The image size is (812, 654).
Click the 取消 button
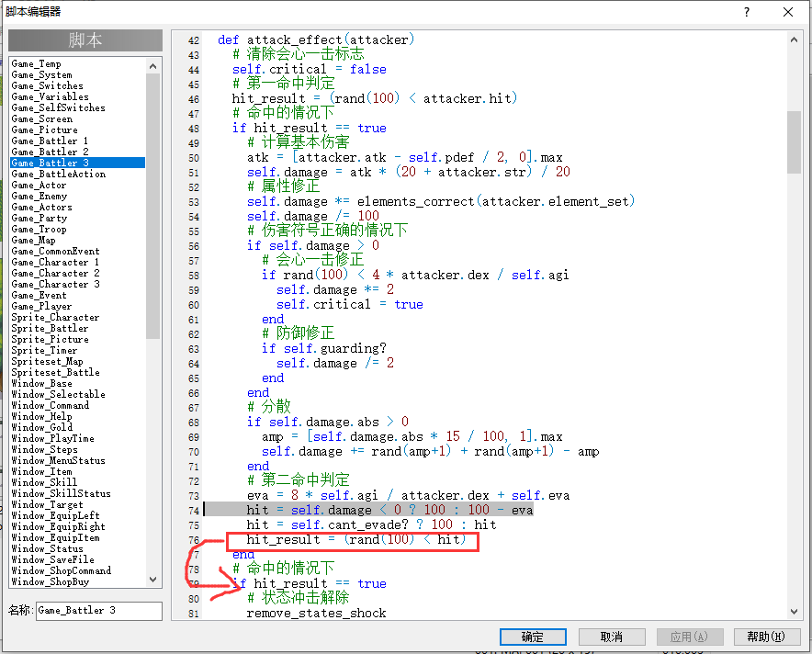coord(611,637)
